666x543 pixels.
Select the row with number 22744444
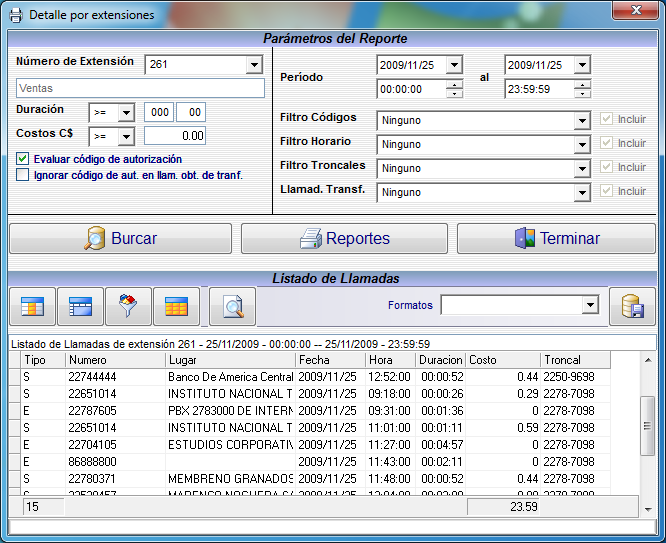(x=310, y=377)
